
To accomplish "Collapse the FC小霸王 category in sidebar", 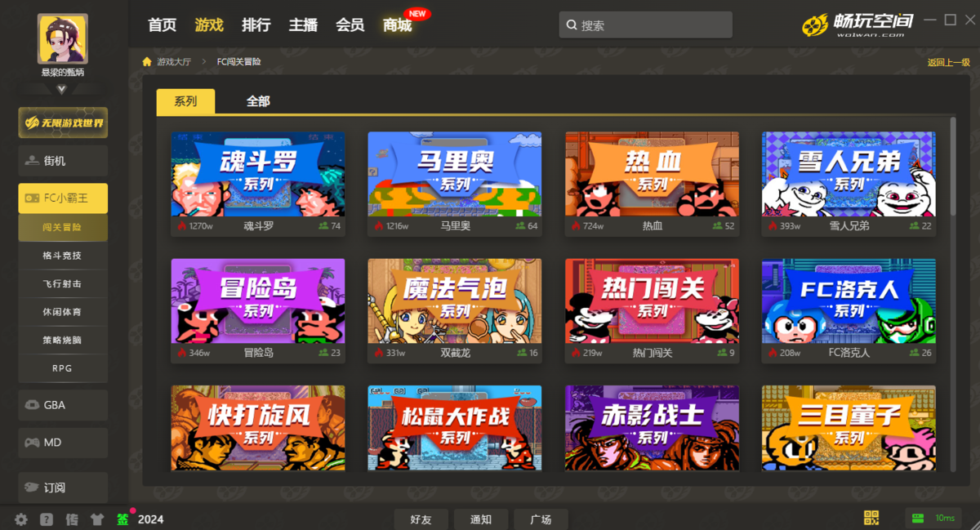I will 63,198.
